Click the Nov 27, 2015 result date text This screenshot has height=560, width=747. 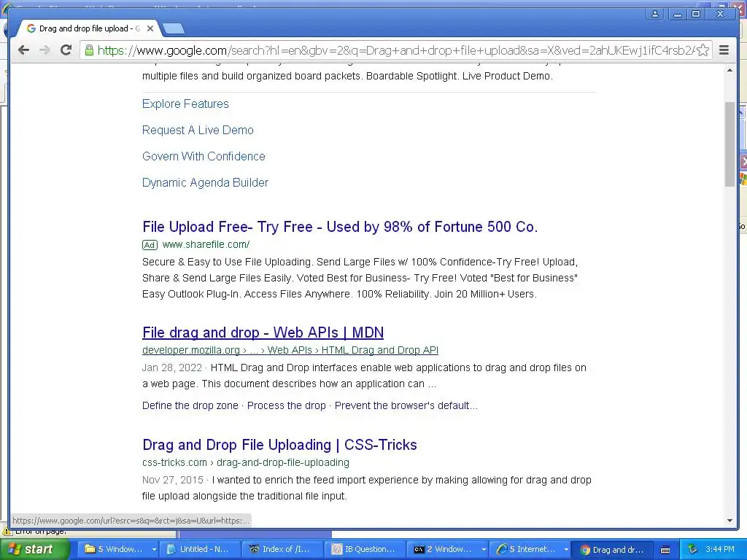pos(172,480)
